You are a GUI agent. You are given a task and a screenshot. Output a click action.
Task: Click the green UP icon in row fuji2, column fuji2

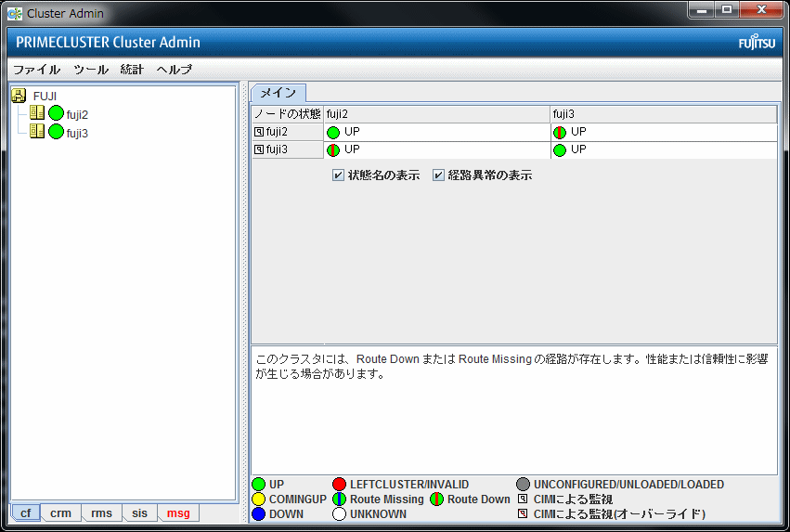coord(333,133)
